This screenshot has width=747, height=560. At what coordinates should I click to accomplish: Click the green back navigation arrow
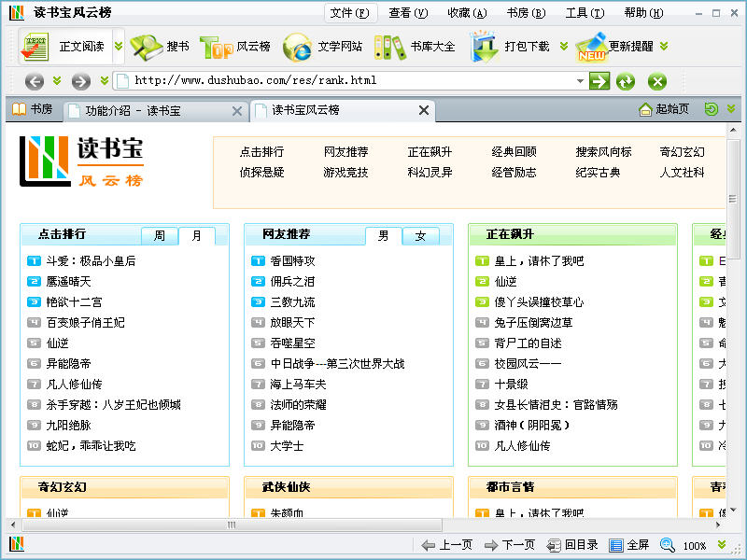click(x=35, y=81)
